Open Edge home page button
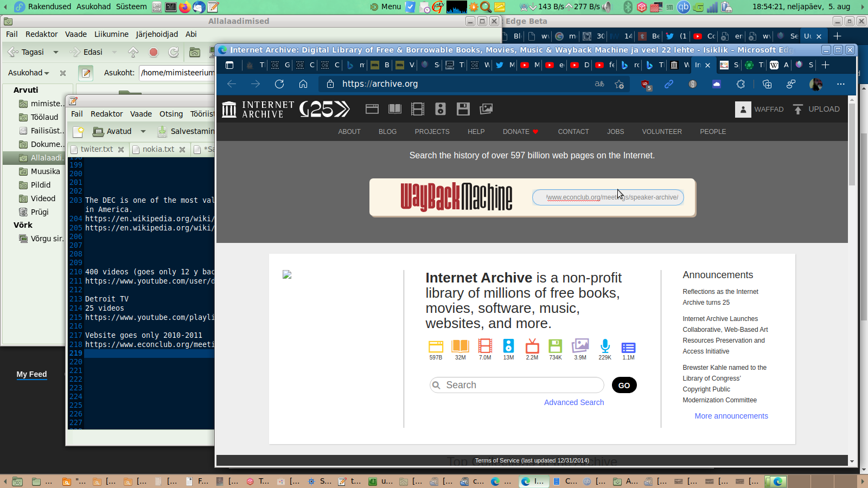 pos(303,84)
